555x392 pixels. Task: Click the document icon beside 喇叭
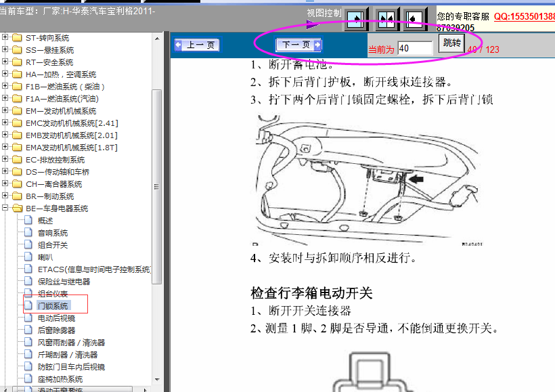(28, 257)
